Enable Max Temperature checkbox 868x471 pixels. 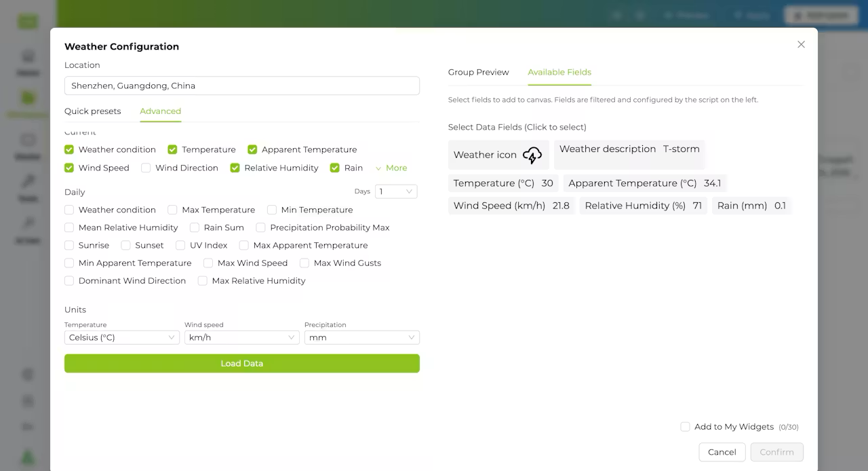pos(172,210)
